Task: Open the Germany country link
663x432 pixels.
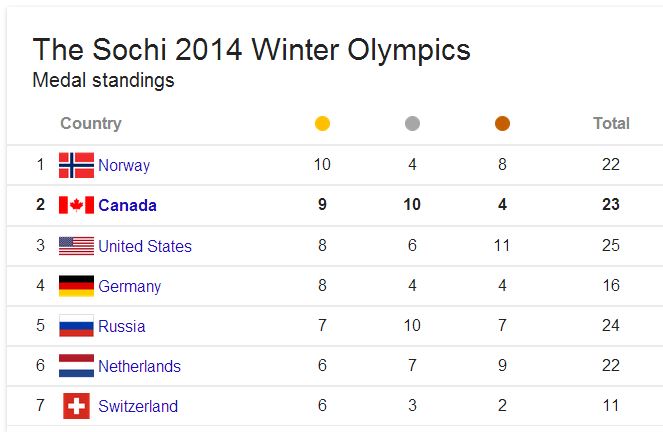Action: (x=129, y=287)
